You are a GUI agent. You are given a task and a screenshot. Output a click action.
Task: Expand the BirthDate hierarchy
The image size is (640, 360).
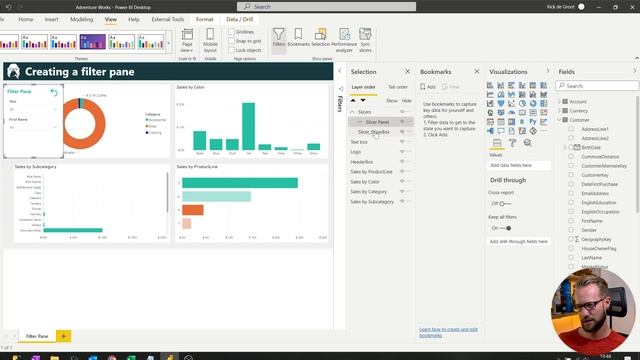565,147
